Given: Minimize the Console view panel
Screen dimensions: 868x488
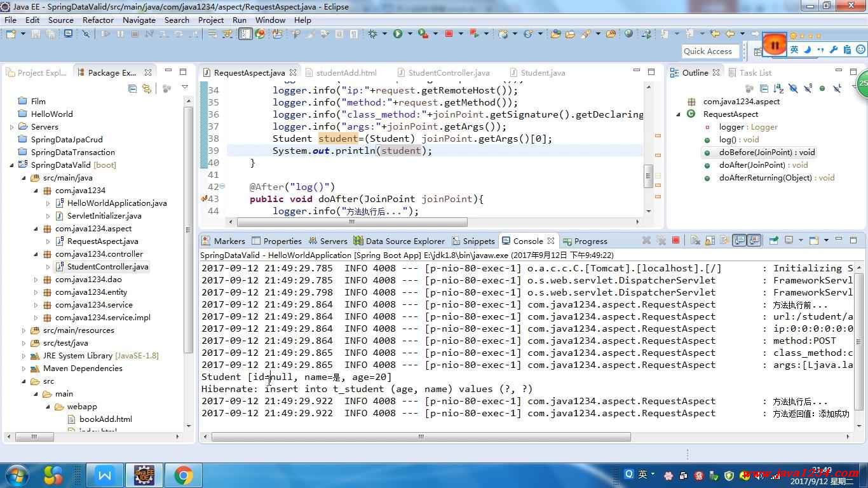Looking at the screenshot, I should click(838, 240).
